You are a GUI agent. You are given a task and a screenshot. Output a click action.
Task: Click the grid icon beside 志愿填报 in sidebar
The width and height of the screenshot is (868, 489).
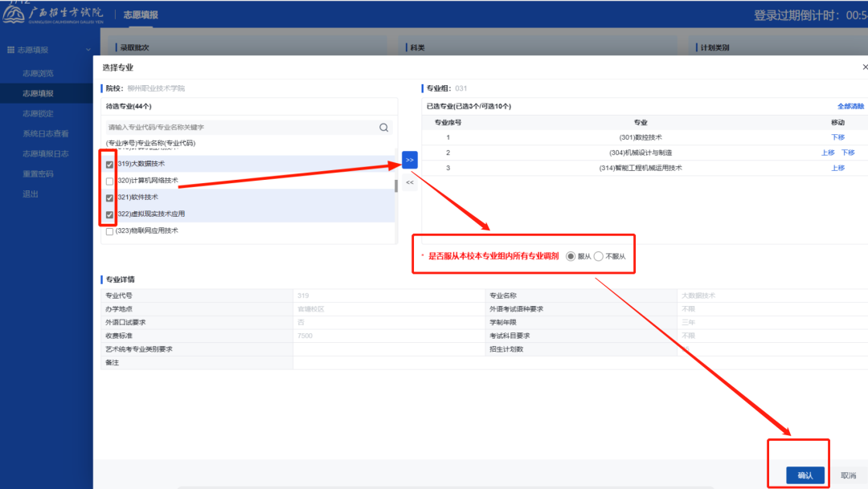[x=11, y=51]
